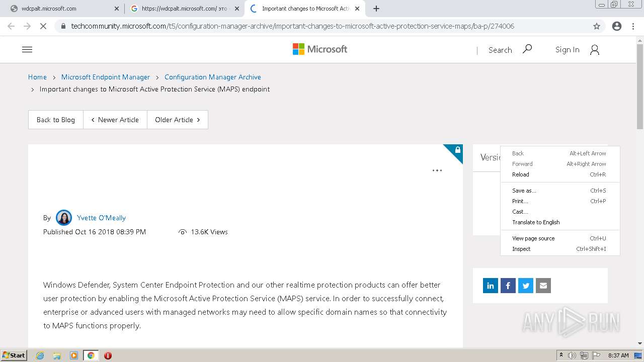644x362 pixels.
Task: Click the Search text link
Action: click(x=500, y=50)
